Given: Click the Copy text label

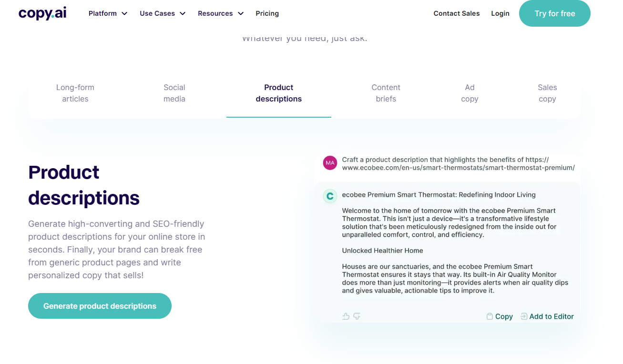Looking at the screenshot, I should pyautogui.click(x=504, y=316).
